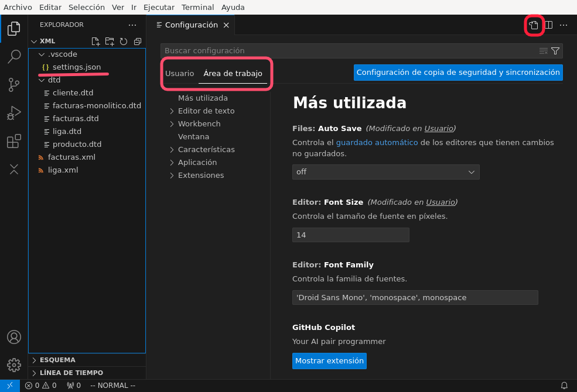577x392 pixels.
Task: Collapse the dtd folder
Action: tap(42, 80)
